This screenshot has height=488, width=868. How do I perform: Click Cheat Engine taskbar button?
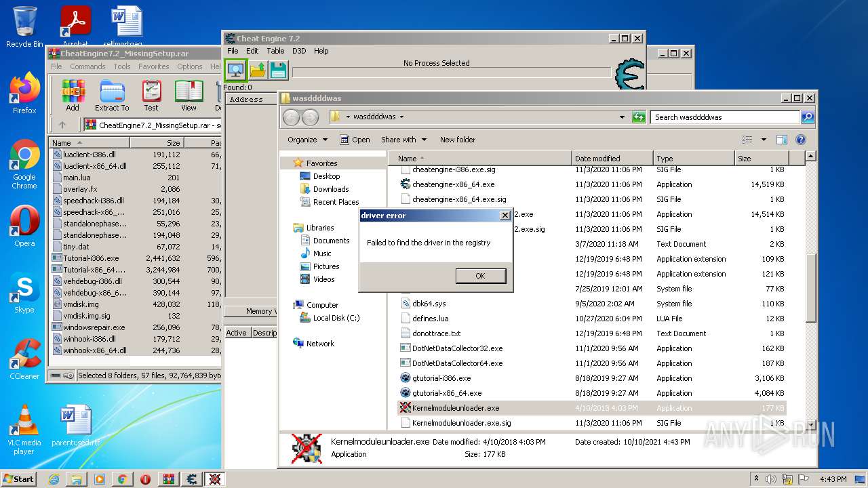(x=192, y=479)
